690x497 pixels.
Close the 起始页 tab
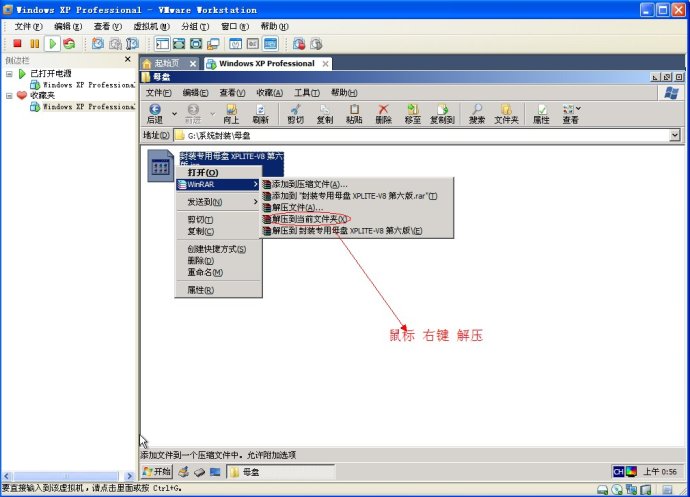(x=193, y=64)
